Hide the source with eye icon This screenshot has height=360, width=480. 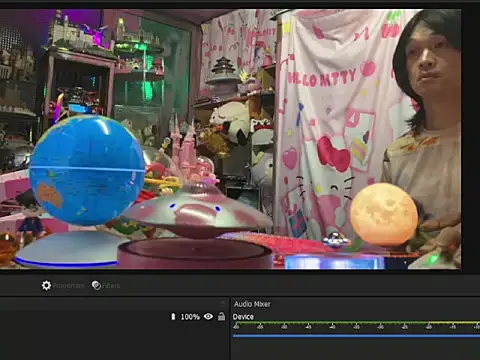[x=208, y=316]
